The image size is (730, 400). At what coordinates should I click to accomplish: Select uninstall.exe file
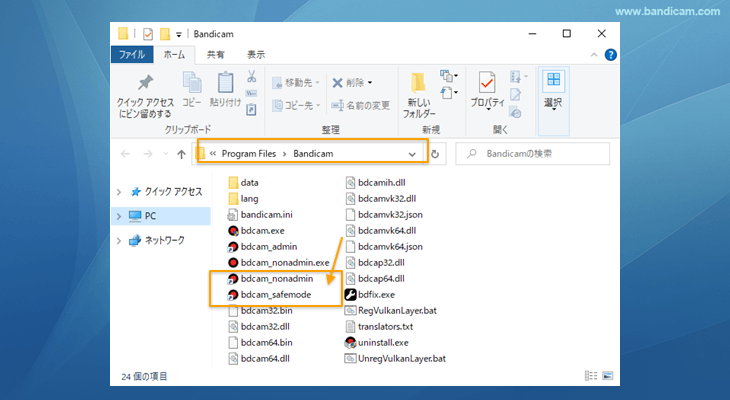(377, 343)
